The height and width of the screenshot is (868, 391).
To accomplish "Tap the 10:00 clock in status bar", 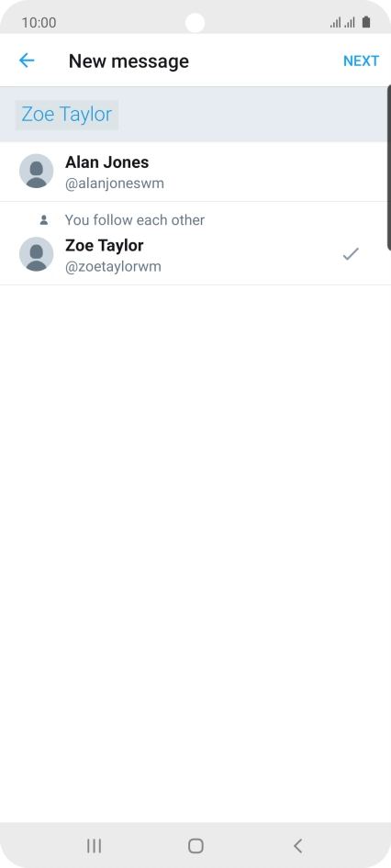I will [x=39, y=23].
